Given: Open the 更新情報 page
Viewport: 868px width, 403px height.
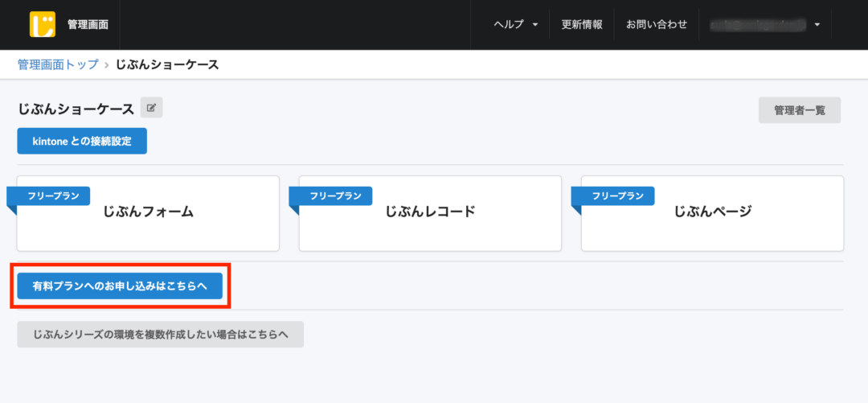Looking at the screenshot, I should [582, 24].
